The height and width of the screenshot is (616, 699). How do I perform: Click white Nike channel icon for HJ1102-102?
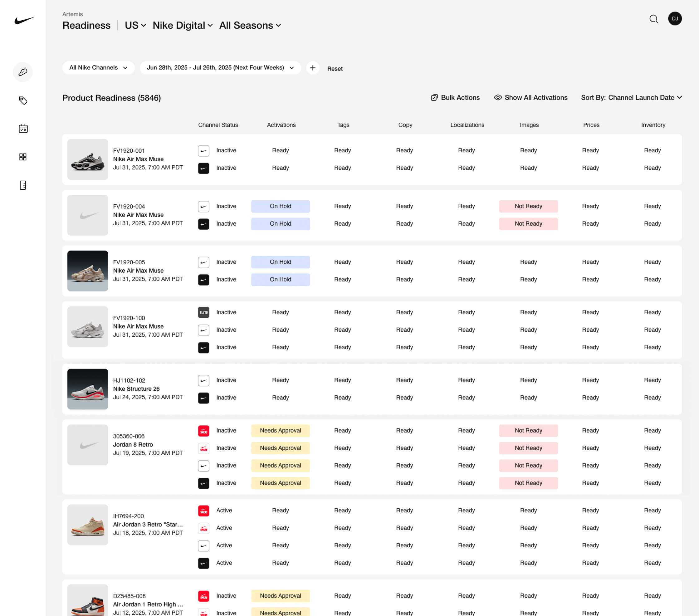tap(203, 380)
